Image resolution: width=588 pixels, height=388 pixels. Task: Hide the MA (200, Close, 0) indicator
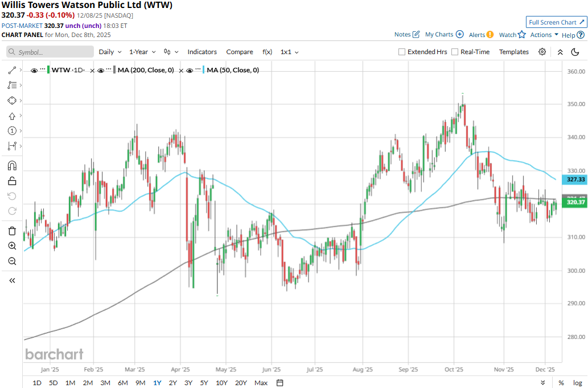[x=101, y=71]
